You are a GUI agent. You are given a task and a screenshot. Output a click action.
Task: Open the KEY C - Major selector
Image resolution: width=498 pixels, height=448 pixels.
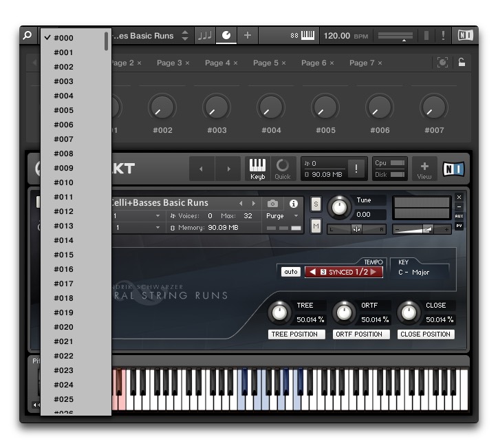coord(414,273)
